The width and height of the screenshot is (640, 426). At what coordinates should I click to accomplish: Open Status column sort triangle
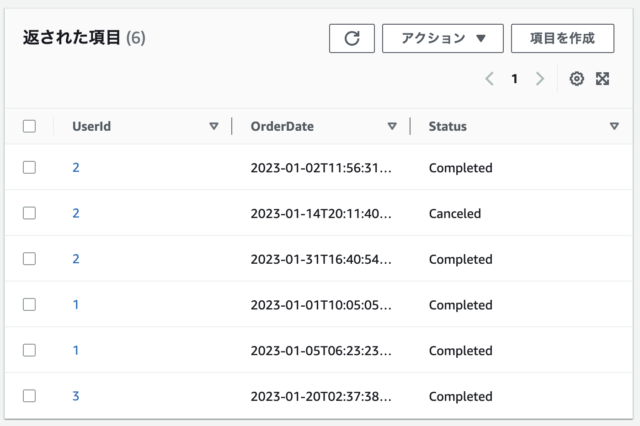[614, 126]
